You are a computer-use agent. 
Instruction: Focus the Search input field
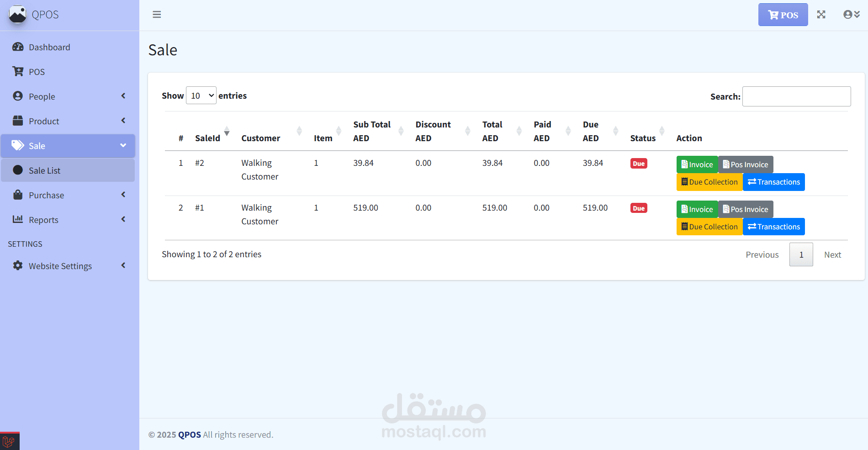[x=796, y=96]
